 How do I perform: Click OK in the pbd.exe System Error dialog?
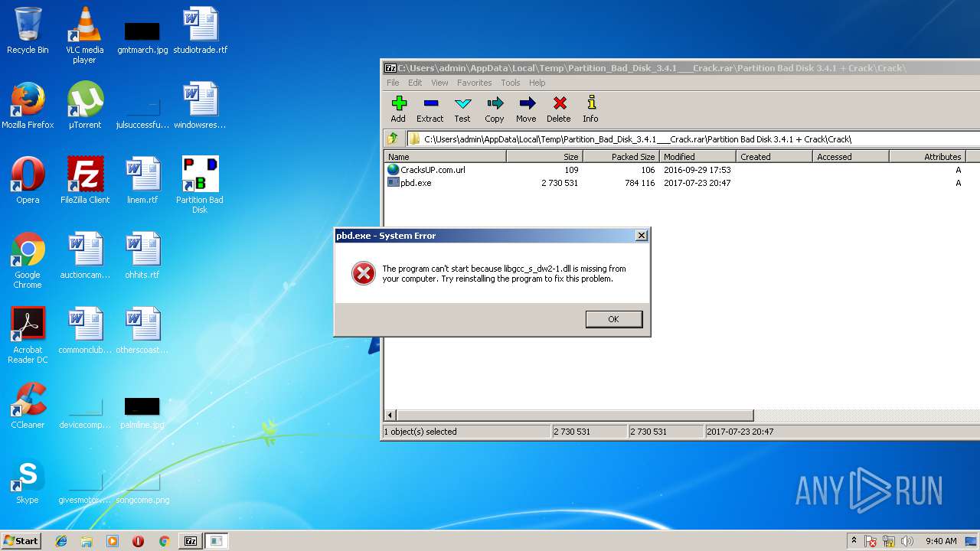tap(614, 319)
